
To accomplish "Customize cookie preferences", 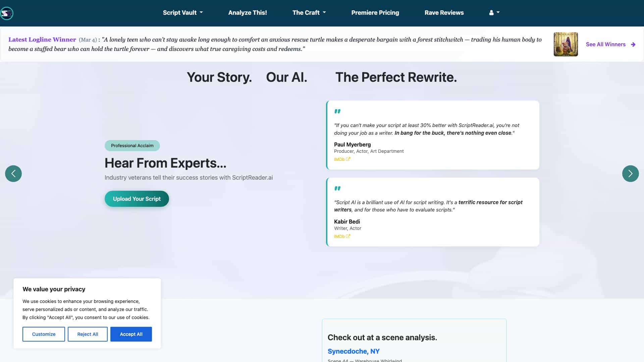I will 44,334.
